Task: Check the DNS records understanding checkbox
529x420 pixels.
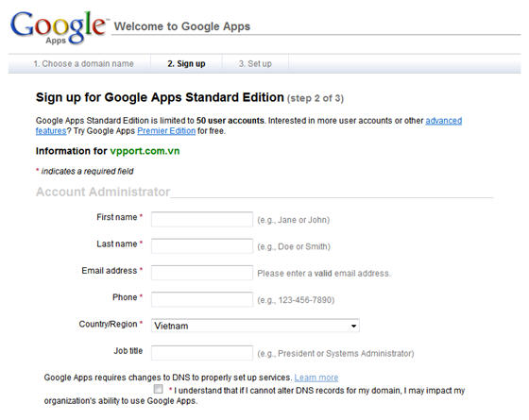Action: (x=158, y=389)
